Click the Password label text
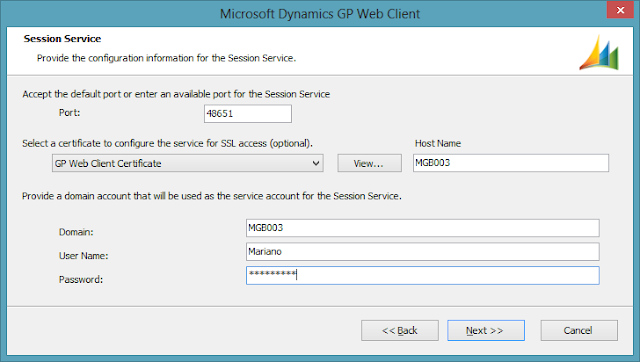 point(80,279)
